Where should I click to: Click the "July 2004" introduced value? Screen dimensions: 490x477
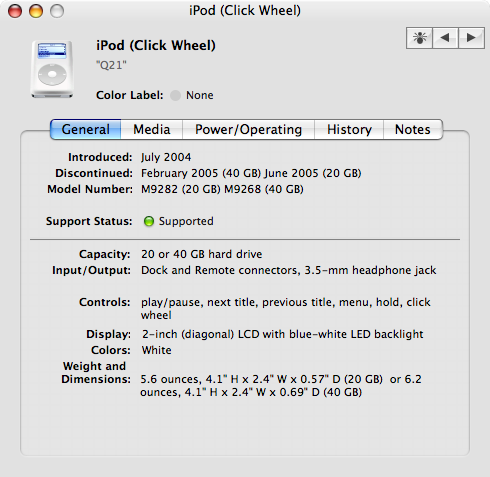(166, 157)
